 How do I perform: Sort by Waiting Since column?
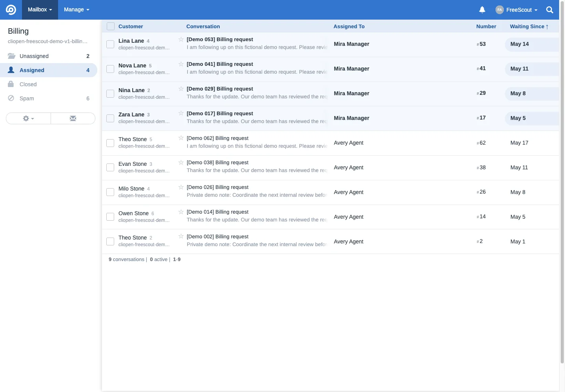click(x=529, y=26)
